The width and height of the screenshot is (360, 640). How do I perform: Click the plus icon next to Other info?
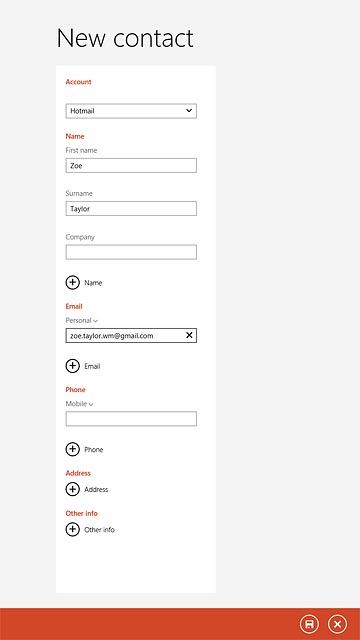(73, 529)
